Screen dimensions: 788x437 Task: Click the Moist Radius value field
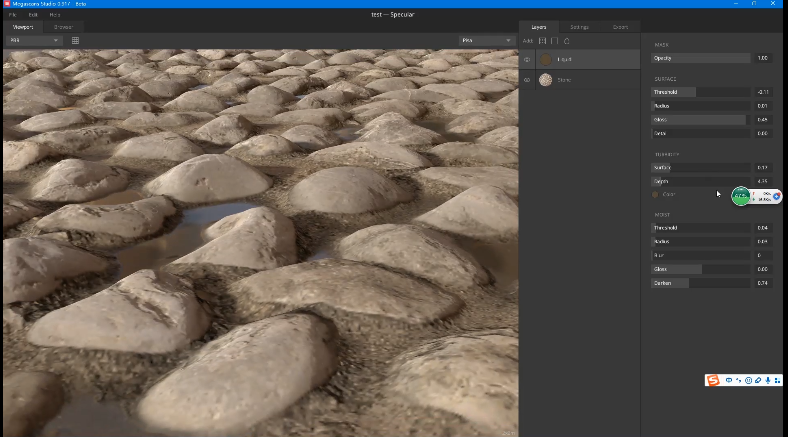point(762,242)
